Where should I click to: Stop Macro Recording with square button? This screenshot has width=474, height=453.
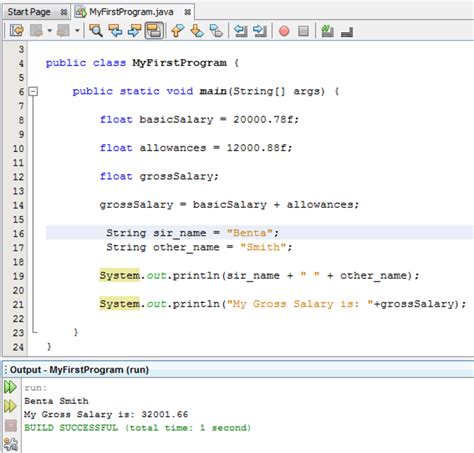(x=303, y=31)
